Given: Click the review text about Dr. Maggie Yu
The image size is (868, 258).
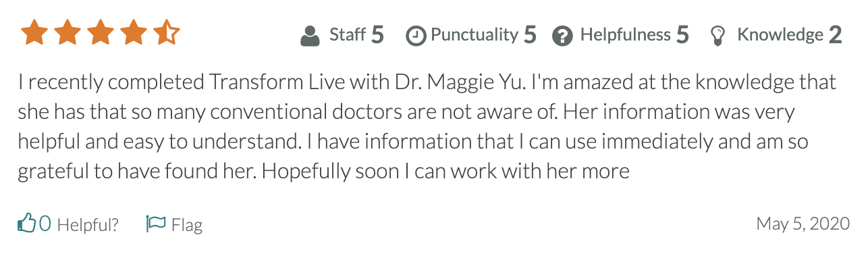Looking at the screenshot, I should click(427, 127).
